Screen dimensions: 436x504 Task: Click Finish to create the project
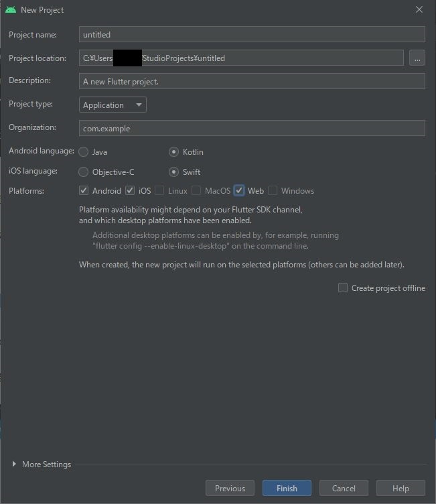pyautogui.click(x=287, y=488)
